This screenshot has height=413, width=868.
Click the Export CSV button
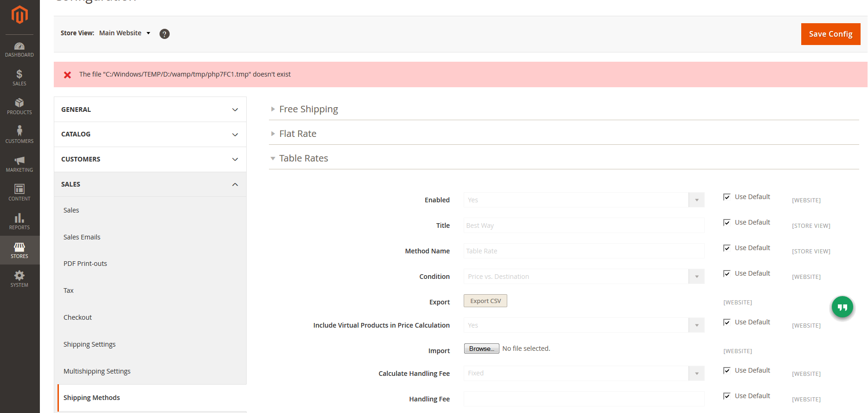485,301
